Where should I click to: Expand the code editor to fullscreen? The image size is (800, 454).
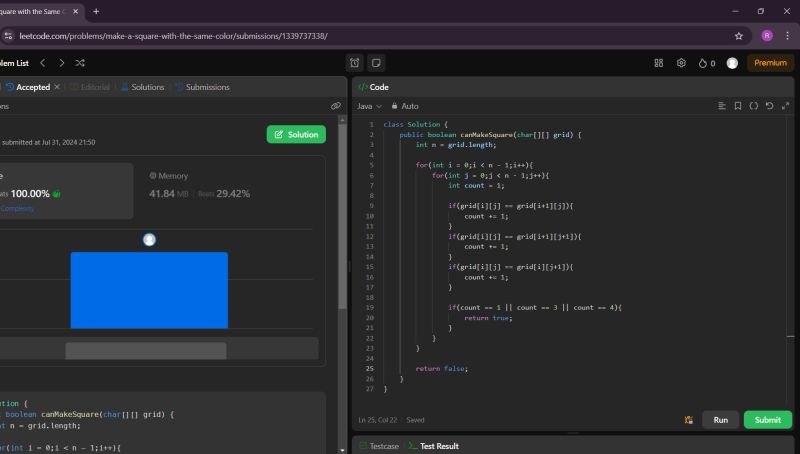pyautogui.click(x=785, y=106)
